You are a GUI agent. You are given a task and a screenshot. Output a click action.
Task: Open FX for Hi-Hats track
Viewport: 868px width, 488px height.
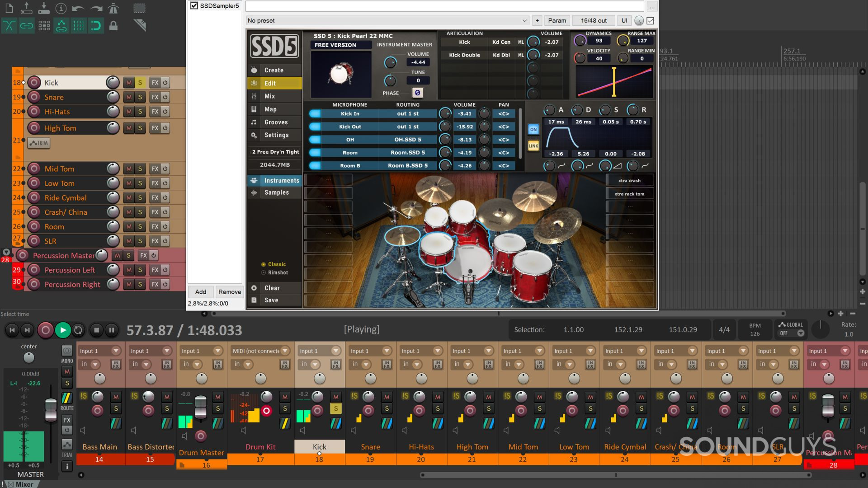point(155,112)
